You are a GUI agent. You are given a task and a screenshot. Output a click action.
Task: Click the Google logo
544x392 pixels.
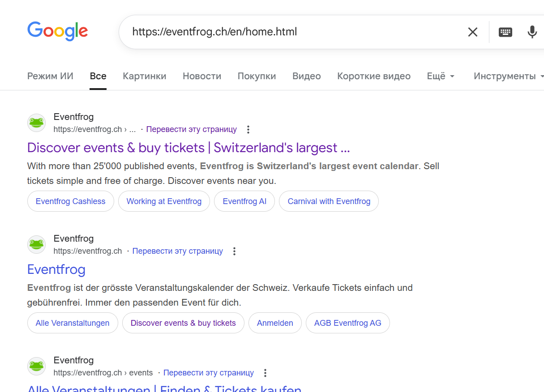[x=57, y=31]
